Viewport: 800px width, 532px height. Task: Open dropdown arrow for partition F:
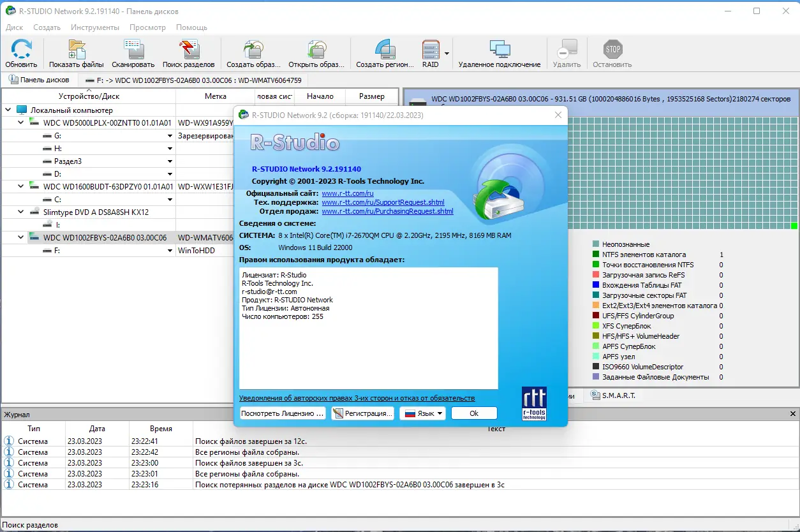click(170, 251)
